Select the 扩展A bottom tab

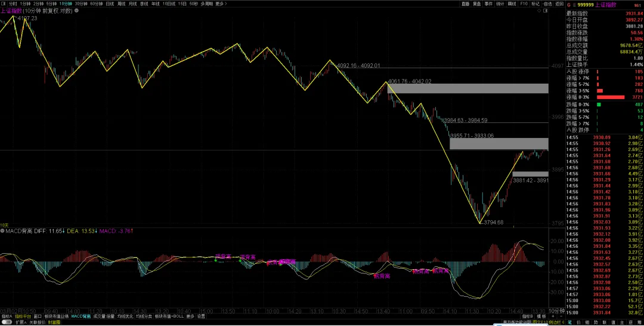[x=20, y=322]
